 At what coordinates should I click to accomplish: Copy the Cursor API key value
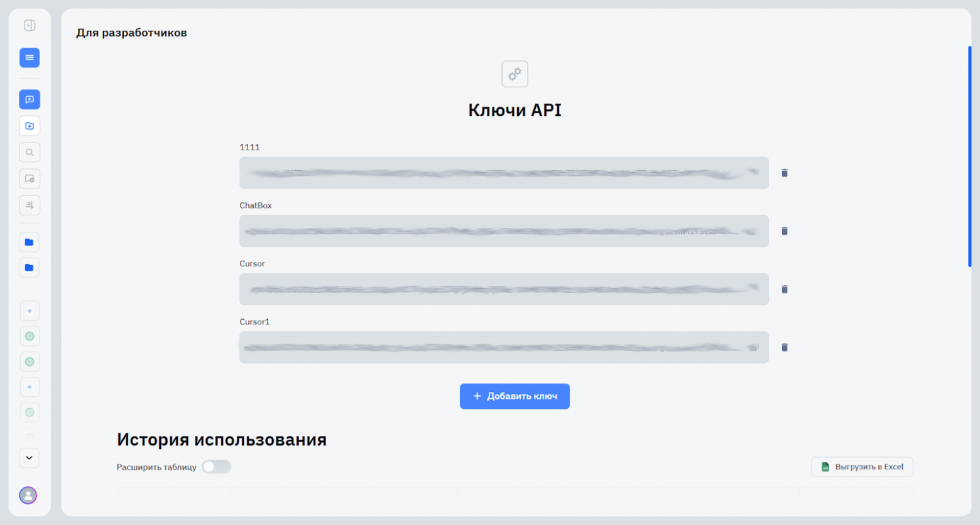pyautogui.click(x=754, y=289)
